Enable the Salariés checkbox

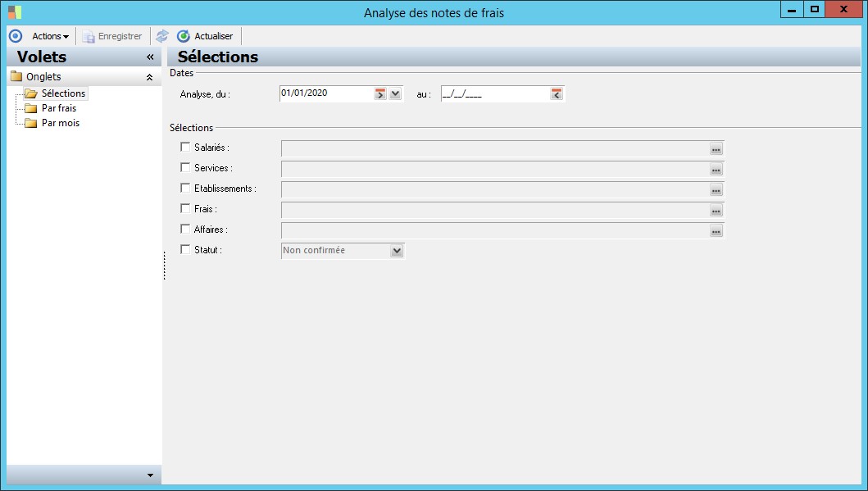(185, 148)
